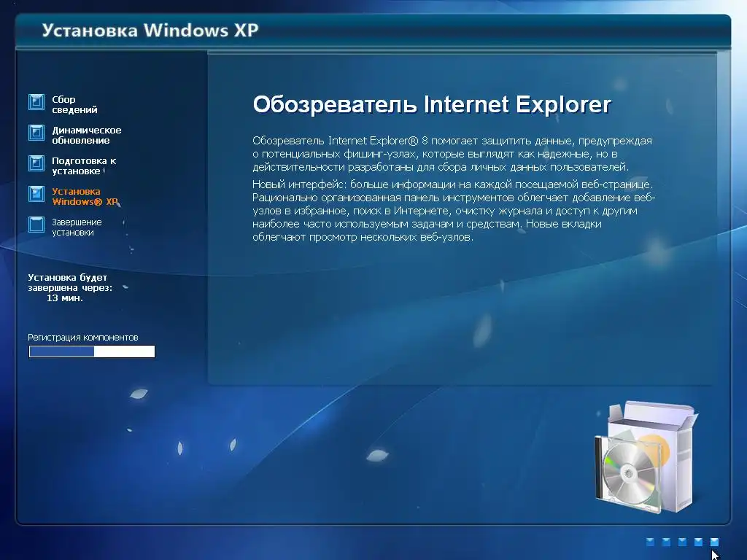Click "Установка будет завершена через:" text
This screenshot has width=747, height=560.
click(x=70, y=282)
